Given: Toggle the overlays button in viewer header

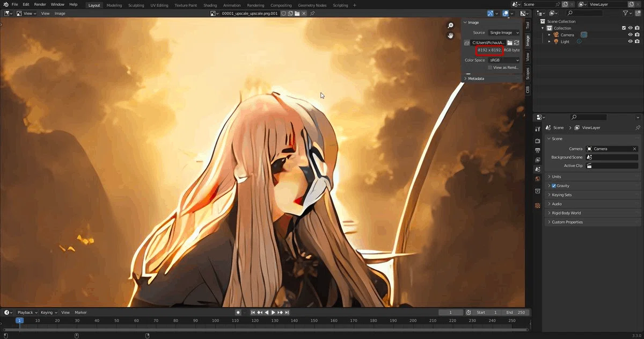Looking at the screenshot, I should click(506, 13).
